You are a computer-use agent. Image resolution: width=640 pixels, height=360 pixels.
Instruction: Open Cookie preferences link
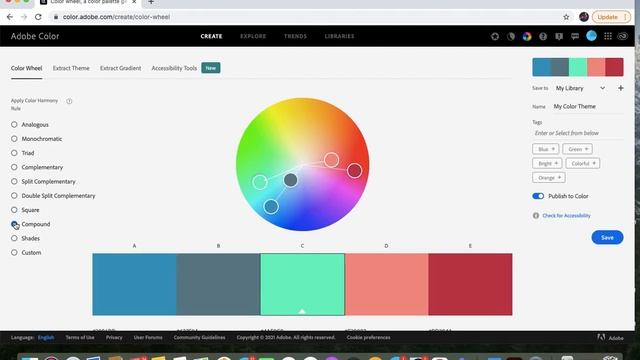[x=369, y=338]
